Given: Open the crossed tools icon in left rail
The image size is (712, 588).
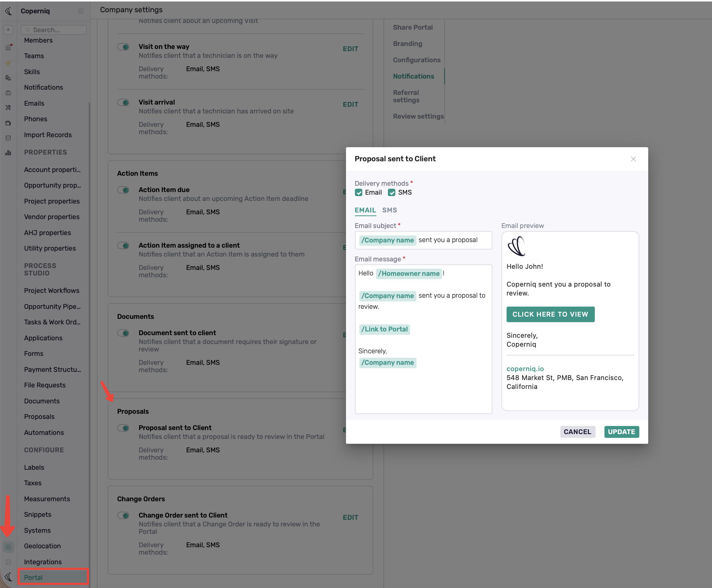Looking at the screenshot, I should (8, 108).
